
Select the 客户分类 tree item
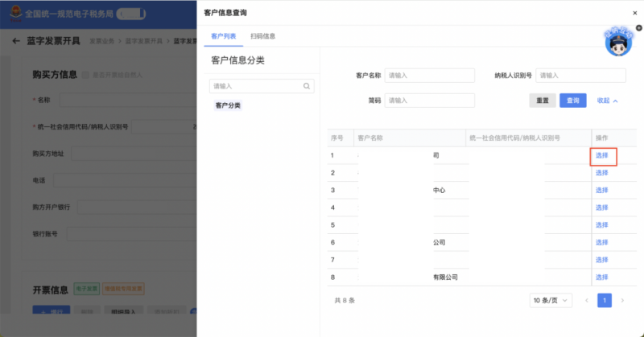pos(228,105)
